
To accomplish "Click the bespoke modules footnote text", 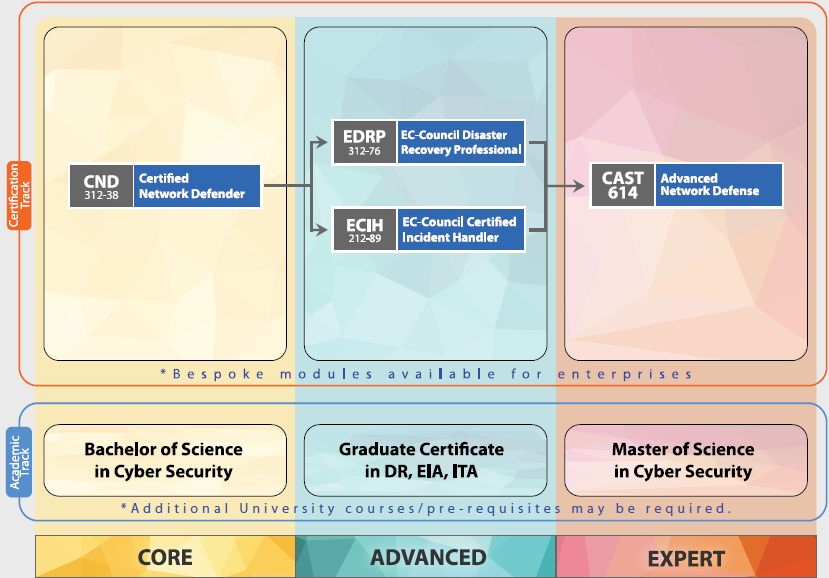I will coord(426,374).
